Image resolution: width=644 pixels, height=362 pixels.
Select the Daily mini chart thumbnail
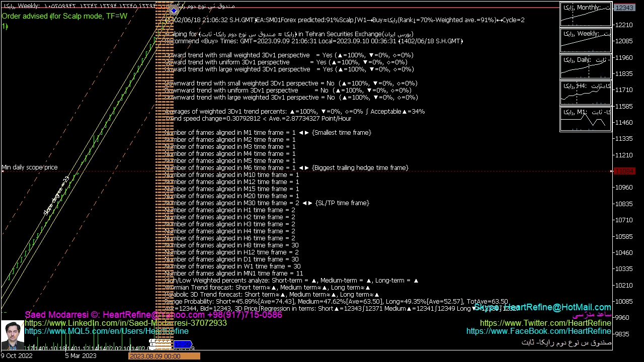(586, 67)
